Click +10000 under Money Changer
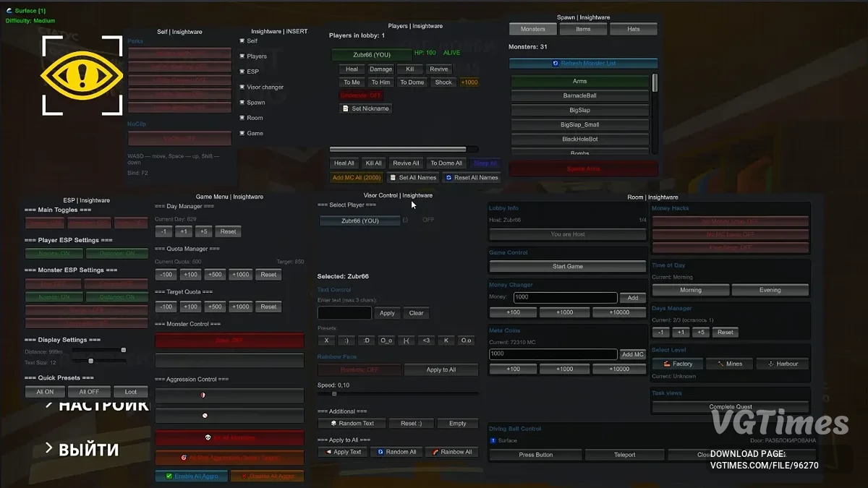Viewport: 868px width, 488px height. pyautogui.click(x=619, y=312)
